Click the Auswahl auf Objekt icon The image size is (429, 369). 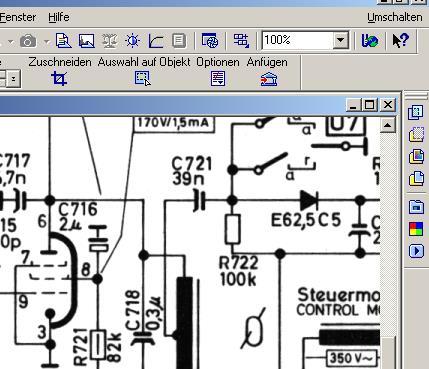point(143,79)
